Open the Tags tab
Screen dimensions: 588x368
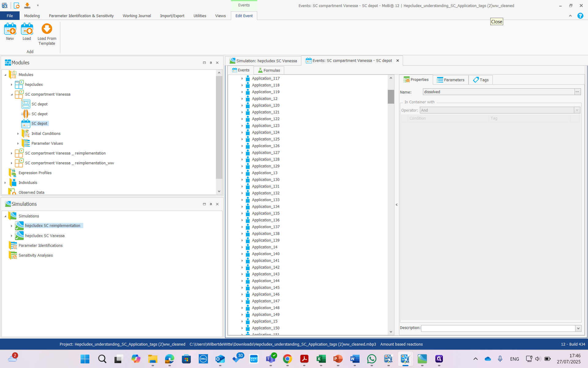[x=481, y=80]
